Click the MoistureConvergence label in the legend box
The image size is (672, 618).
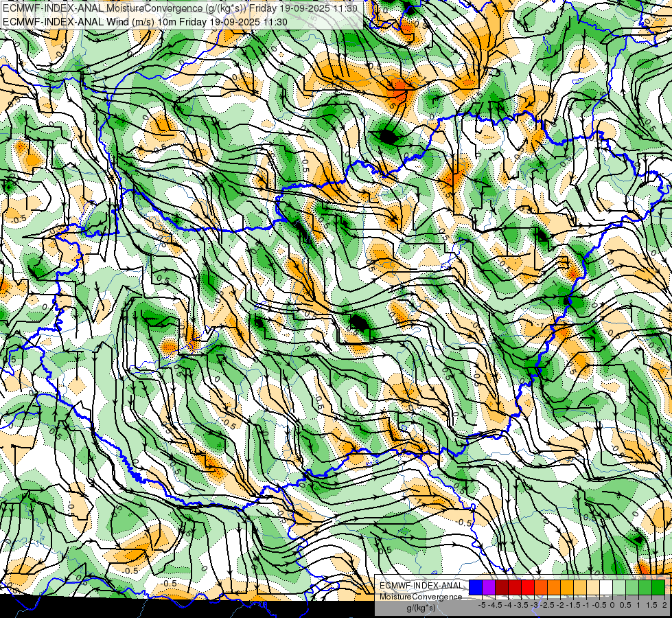tap(421, 597)
